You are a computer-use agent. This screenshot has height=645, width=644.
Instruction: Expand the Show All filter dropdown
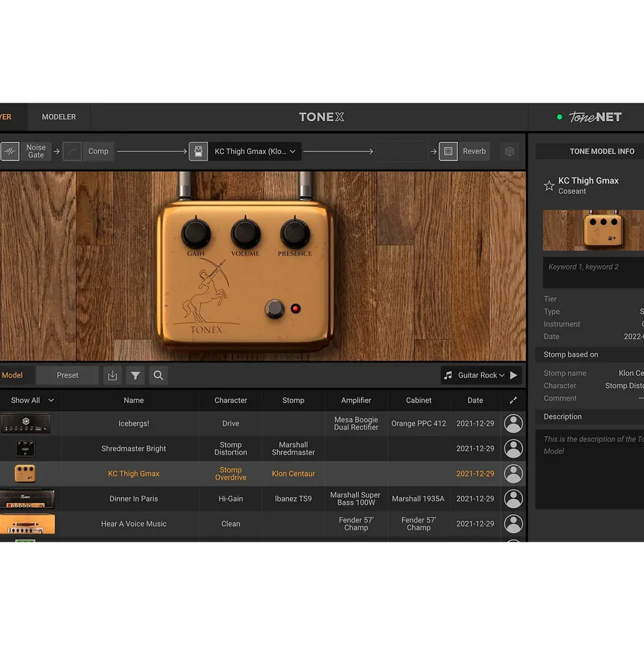(x=31, y=400)
